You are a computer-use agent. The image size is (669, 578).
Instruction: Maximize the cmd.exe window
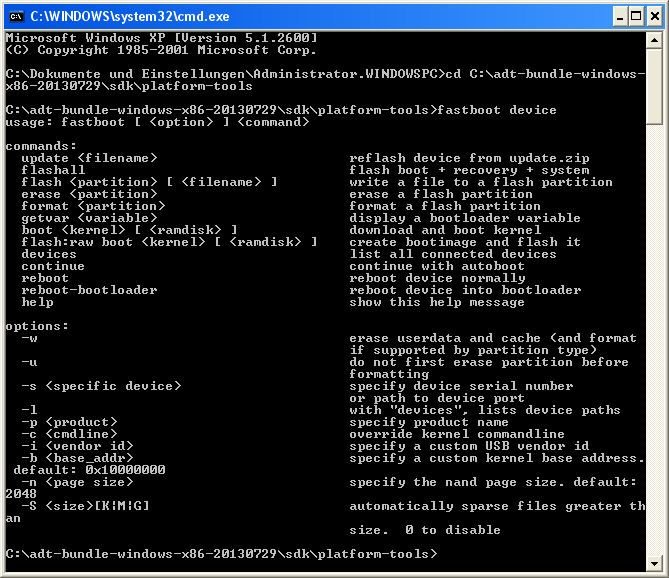click(x=637, y=17)
